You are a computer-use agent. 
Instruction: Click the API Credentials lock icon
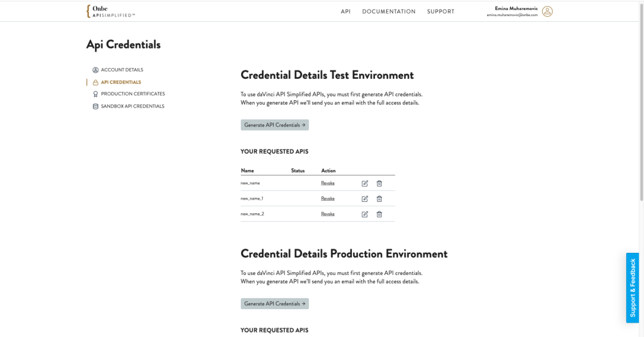(96, 82)
